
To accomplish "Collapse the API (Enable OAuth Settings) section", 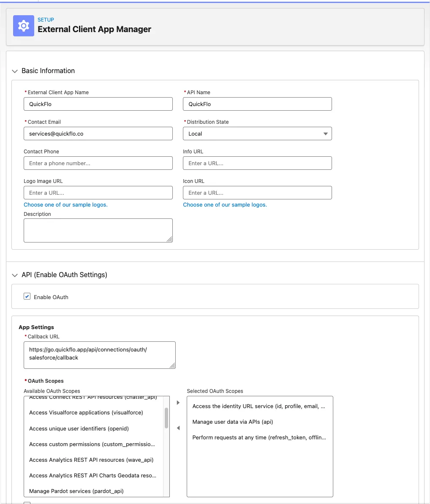I will coord(15,275).
